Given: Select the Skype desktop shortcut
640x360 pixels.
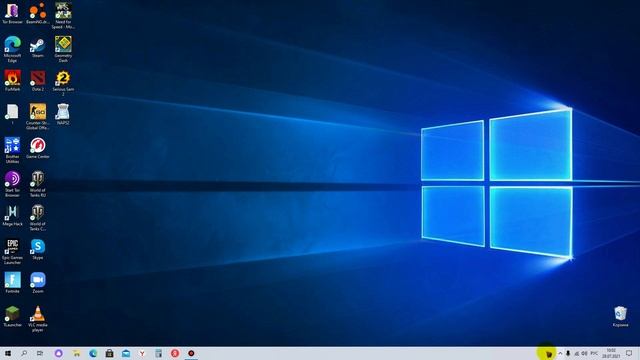Looking at the screenshot, I should [38, 249].
